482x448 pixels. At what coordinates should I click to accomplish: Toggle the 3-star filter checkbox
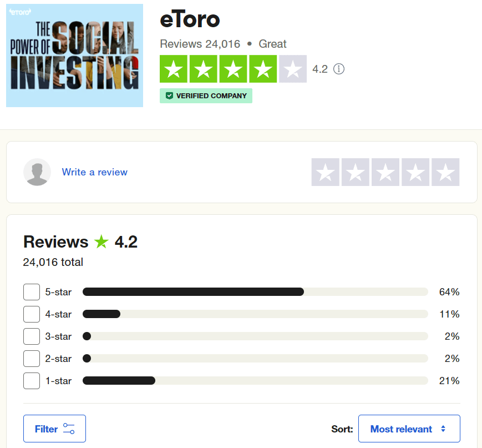pyautogui.click(x=32, y=336)
